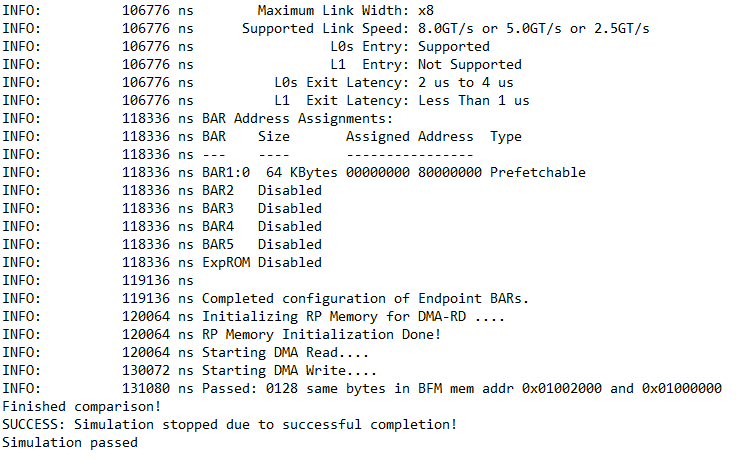Image resolution: width=740 pixels, height=459 pixels.
Task: Select the "Passed: 0128 same bytes" result line
Action: [x=461, y=388]
